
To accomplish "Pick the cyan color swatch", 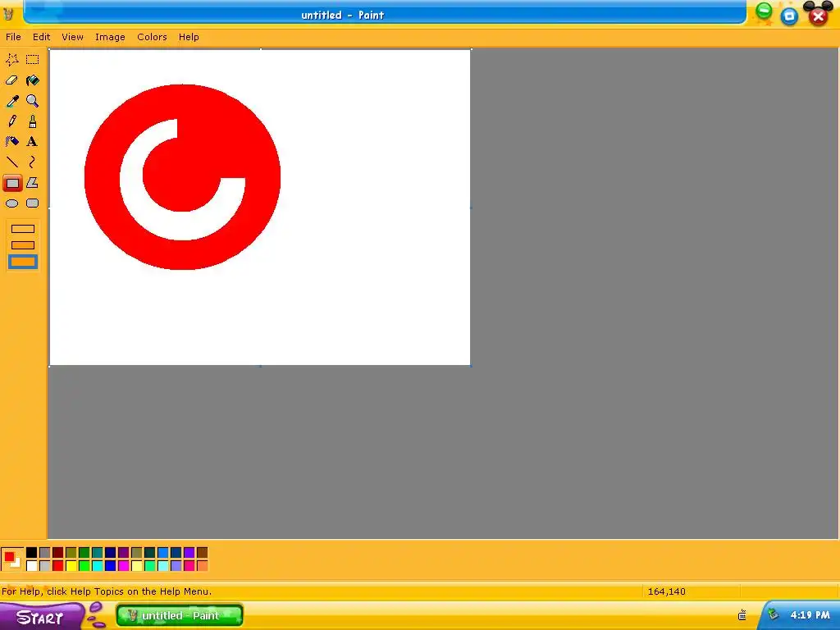I will pos(97,566).
